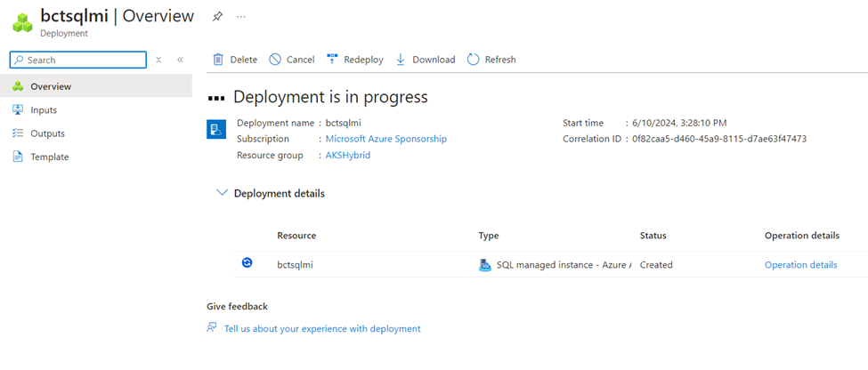Click the feedback person icon

coord(211,327)
